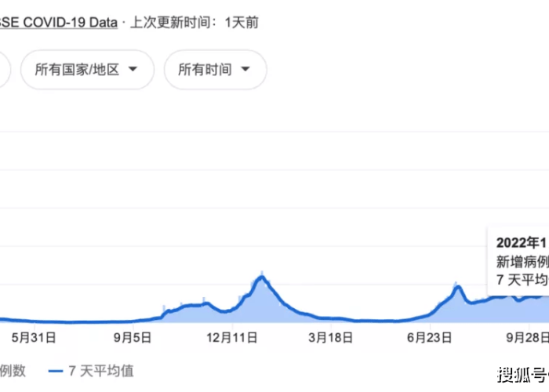Select the 6月23日 axis date label
The height and width of the screenshot is (392, 549).
tap(429, 338)
